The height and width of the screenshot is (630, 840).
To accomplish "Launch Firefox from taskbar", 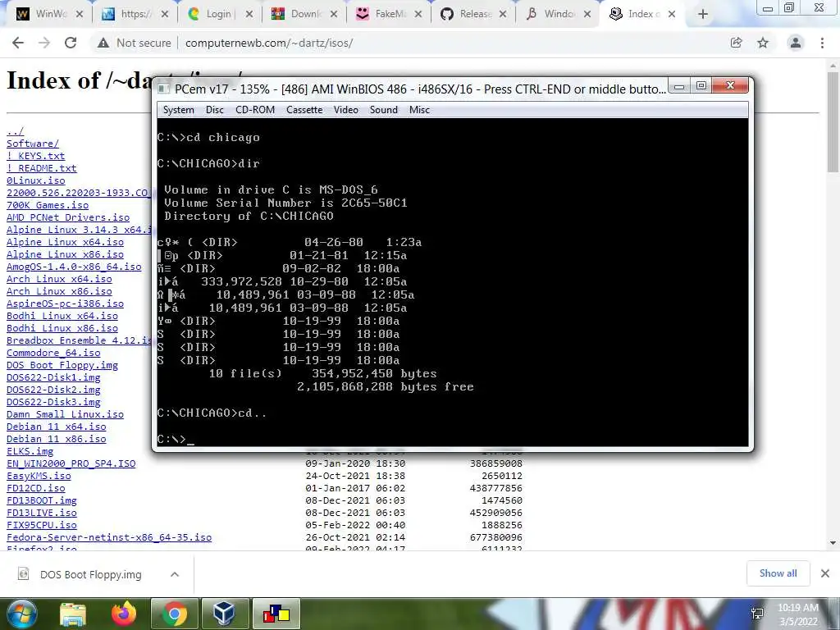I will point(124,614).
